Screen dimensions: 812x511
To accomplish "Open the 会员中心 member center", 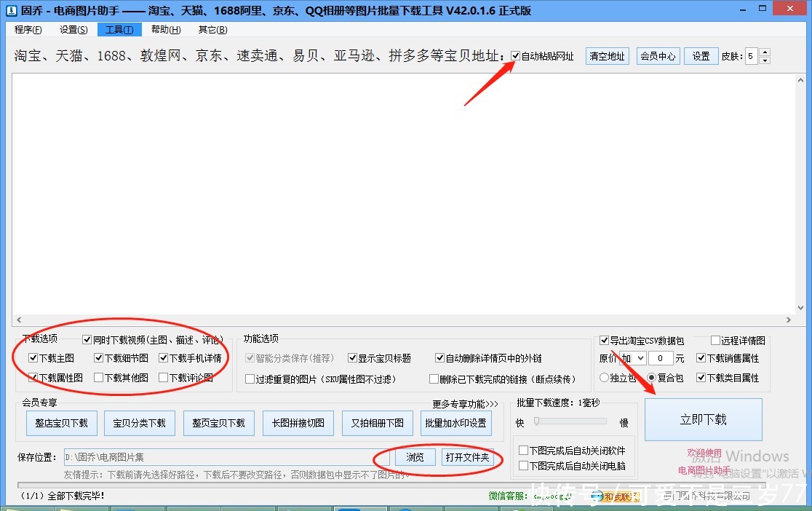I will pos(658,55).
